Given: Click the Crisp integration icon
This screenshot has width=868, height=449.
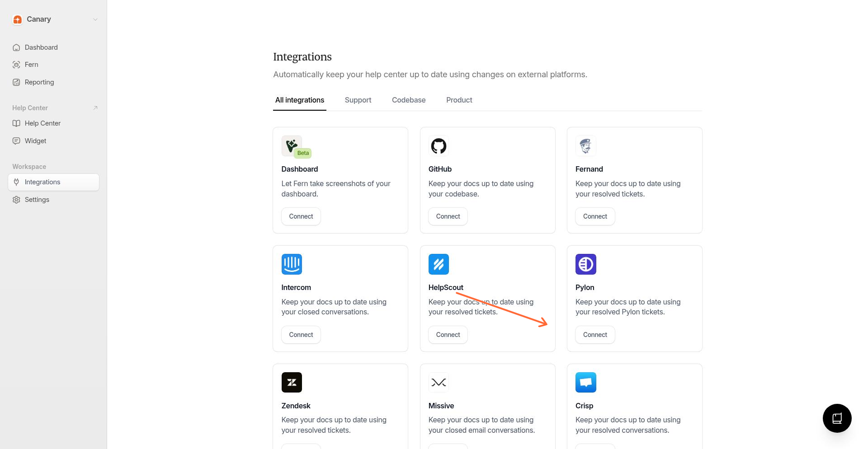Looking at the screenshot, I should (x=585, y=382).
